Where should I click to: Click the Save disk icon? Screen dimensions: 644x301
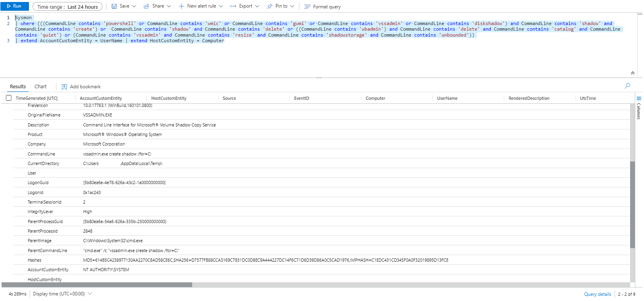click(x=114, y=6)
